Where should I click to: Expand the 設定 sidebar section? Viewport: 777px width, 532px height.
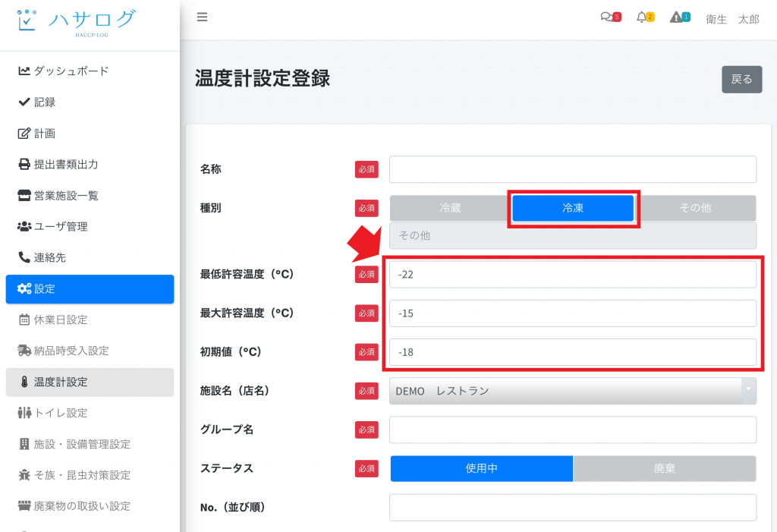pyautogui.click(x=90, y=288)
